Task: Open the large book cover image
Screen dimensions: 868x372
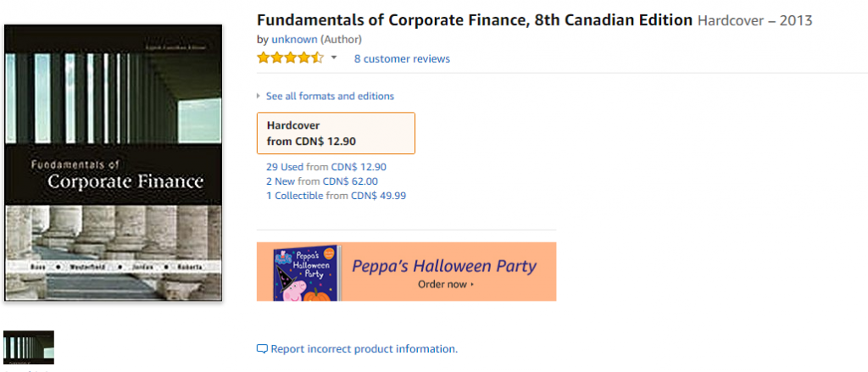Action: click(x=114, y=163)
